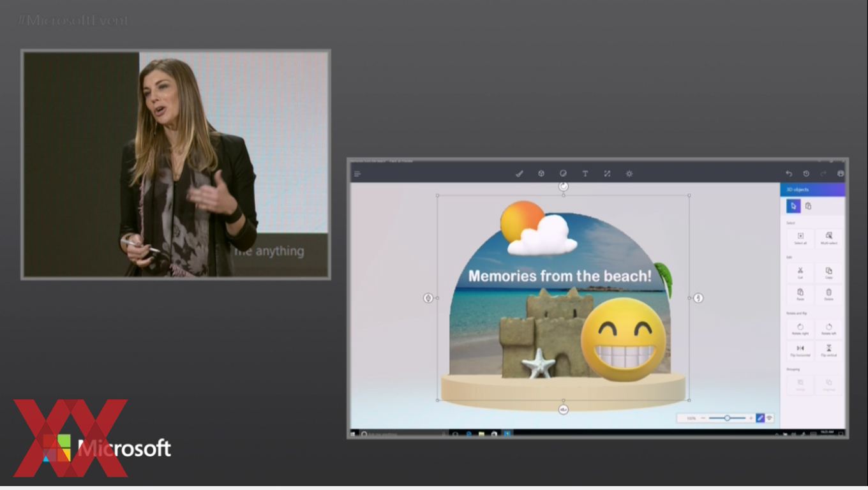
Task: Open File Explorer in the taskbar
Action: pos(481,434)
